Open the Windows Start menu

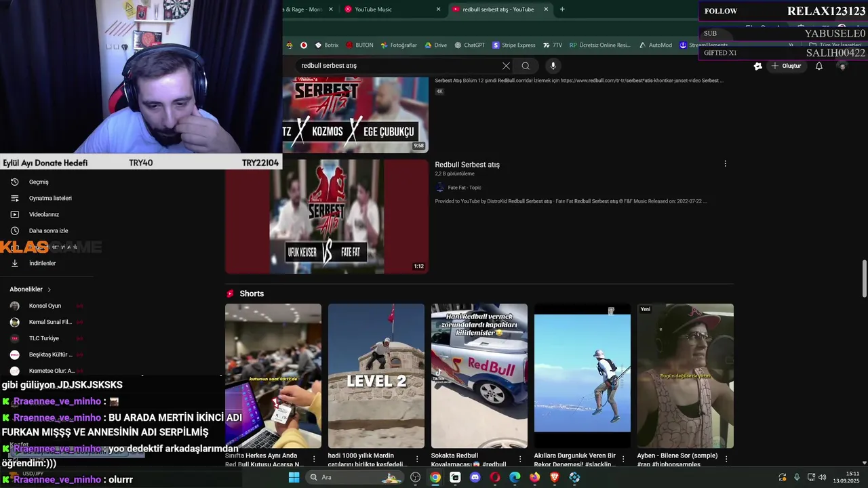click(294, 477)
